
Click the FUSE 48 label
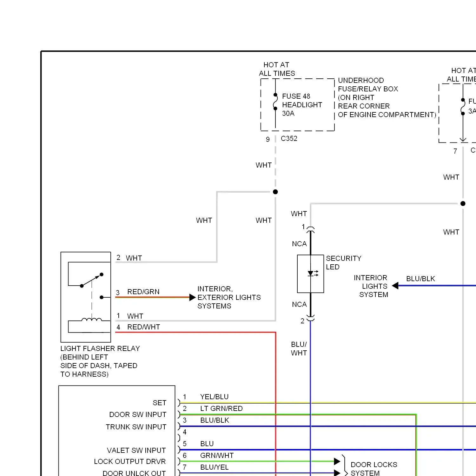(296, 96)
